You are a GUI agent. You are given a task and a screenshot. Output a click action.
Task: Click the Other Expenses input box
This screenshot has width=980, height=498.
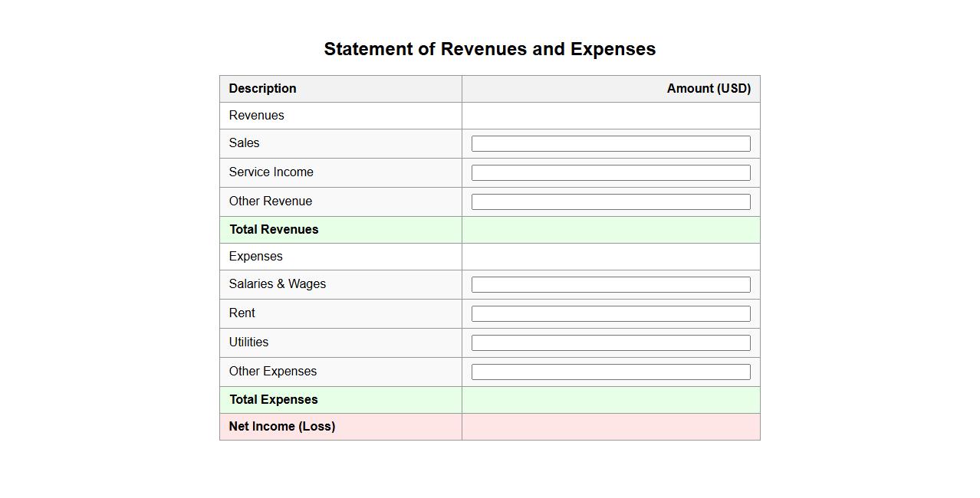pos(610,372)
